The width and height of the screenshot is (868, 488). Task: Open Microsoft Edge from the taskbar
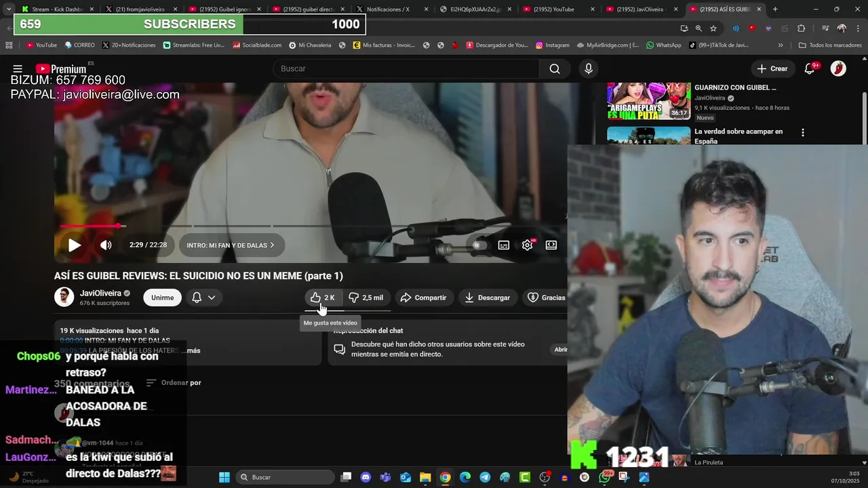pyautogui.click(x=465, y=477)
